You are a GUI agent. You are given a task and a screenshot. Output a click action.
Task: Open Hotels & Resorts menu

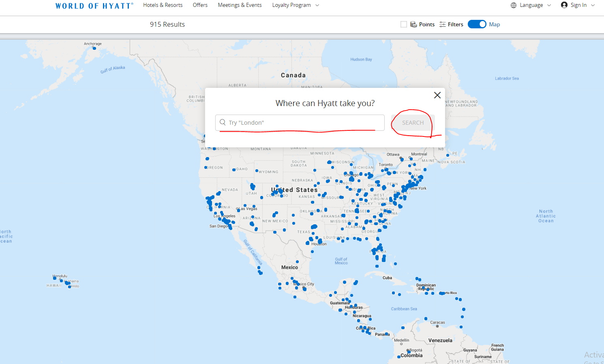pos(163,5)
